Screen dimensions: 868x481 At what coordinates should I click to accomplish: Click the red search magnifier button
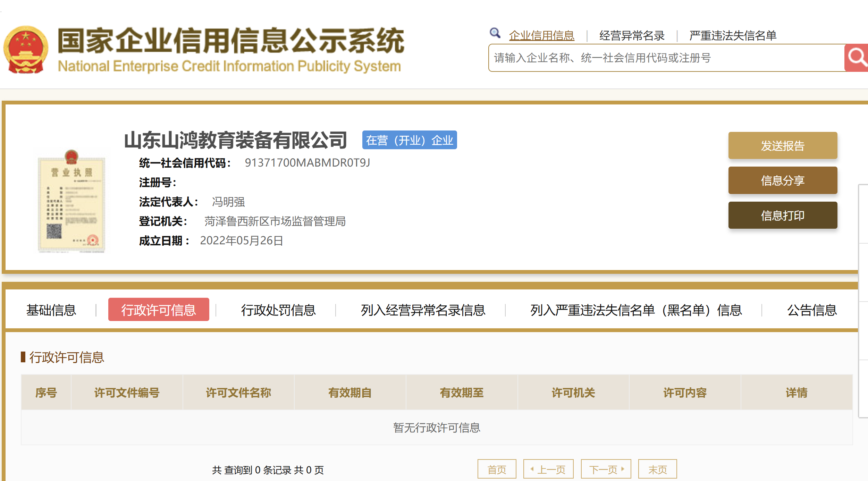click(857, 58)
